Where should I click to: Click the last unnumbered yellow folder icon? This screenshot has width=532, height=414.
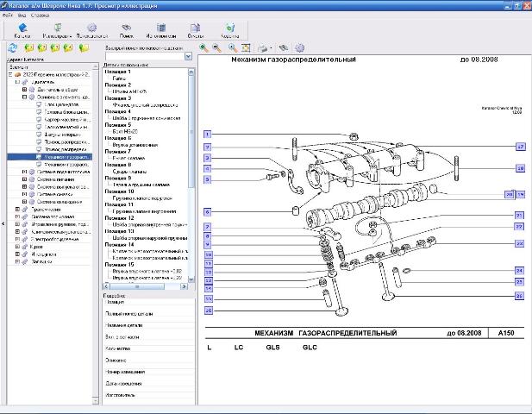tap(84, 47)
